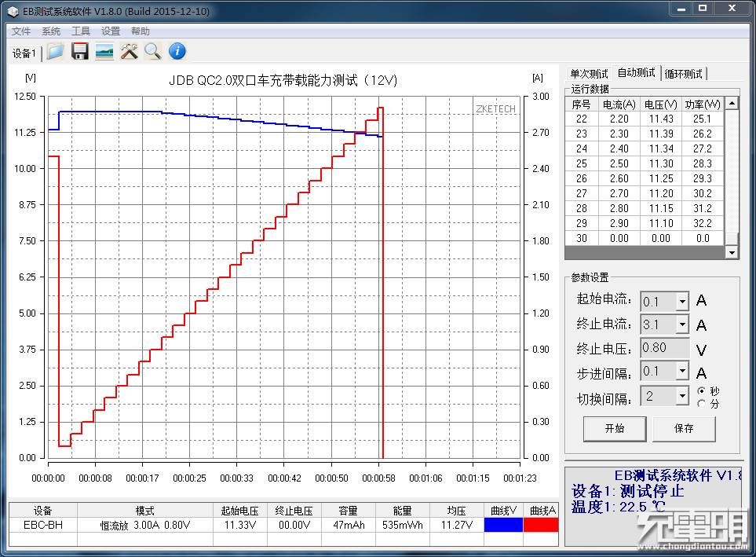Expand the 起始电流 dropdown
The width and height of the screenshot is (756, 557).
tap(682, 302)
